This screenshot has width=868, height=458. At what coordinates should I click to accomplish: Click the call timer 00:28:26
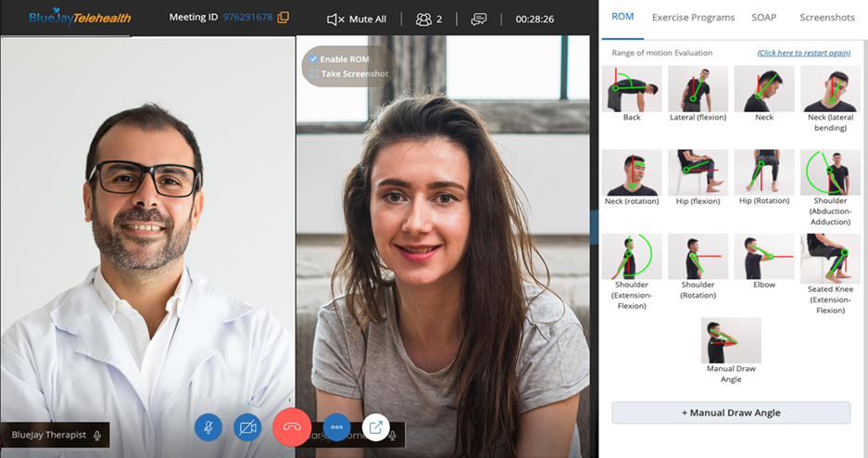[x=535, y=19]
